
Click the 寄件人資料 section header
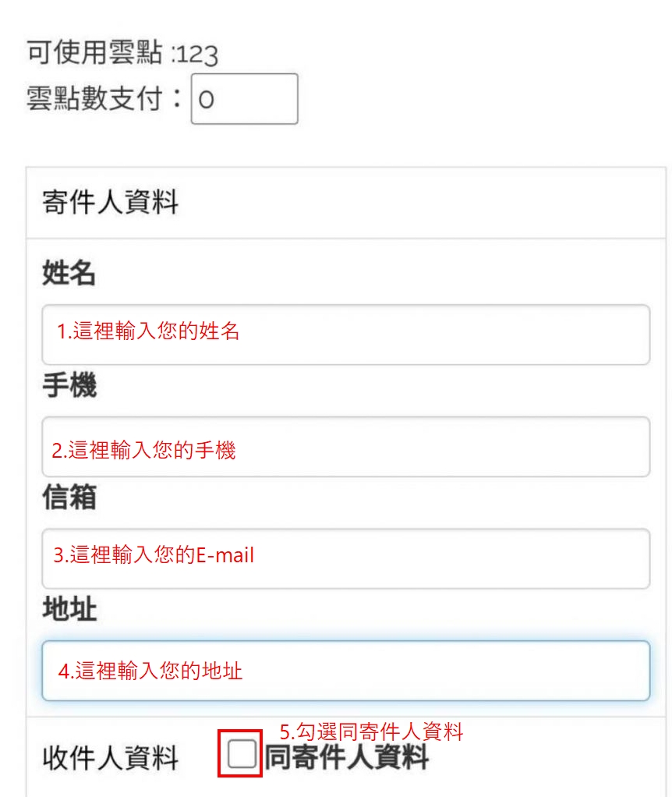(110, 203)
